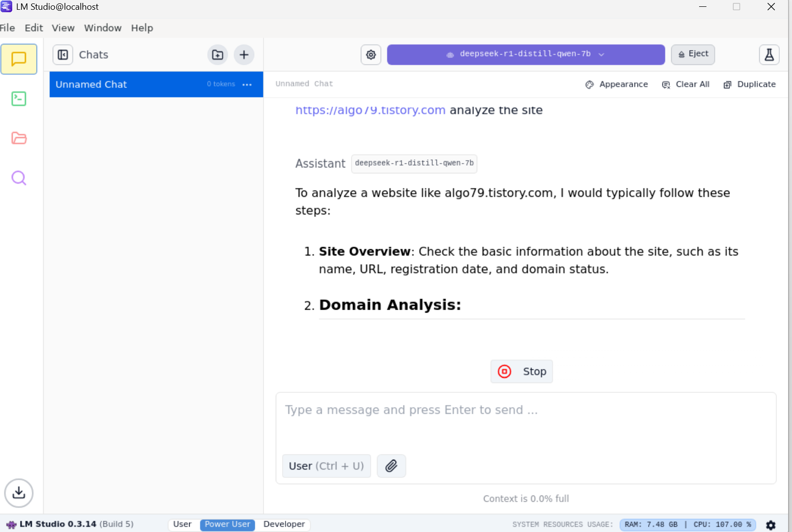This screenshot has width=792, height=532.
Task: Click the assistant's deepseek-r1-distill-qwen-7b model tag
Action: point(414,163)
